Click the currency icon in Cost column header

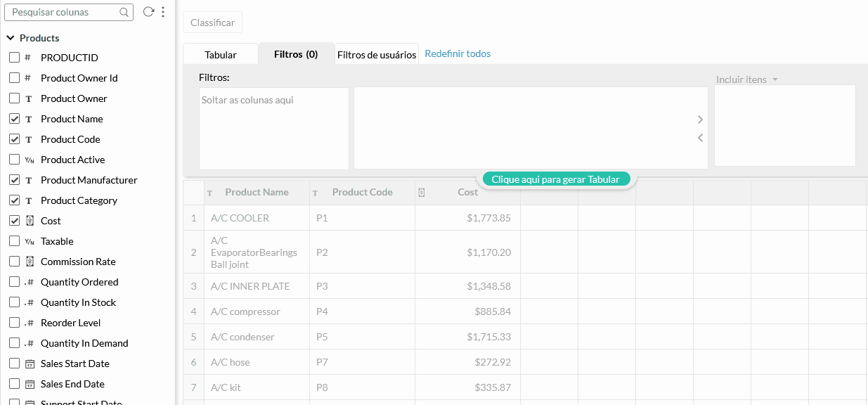click(421, 193)
